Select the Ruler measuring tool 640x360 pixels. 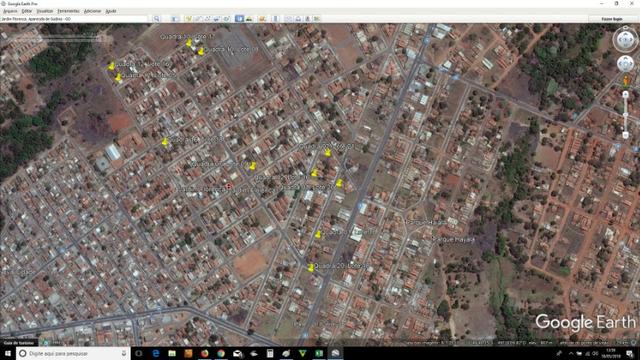pos(276,19)
